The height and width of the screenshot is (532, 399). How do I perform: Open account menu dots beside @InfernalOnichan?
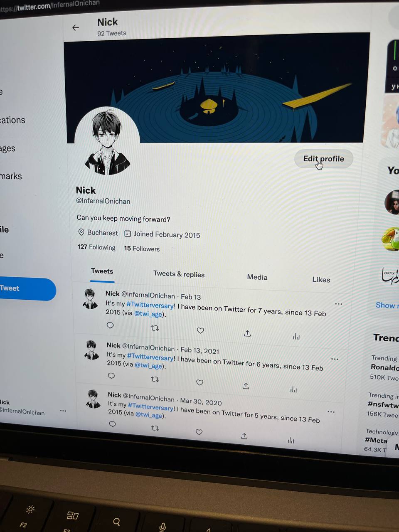tap(63, 411)
